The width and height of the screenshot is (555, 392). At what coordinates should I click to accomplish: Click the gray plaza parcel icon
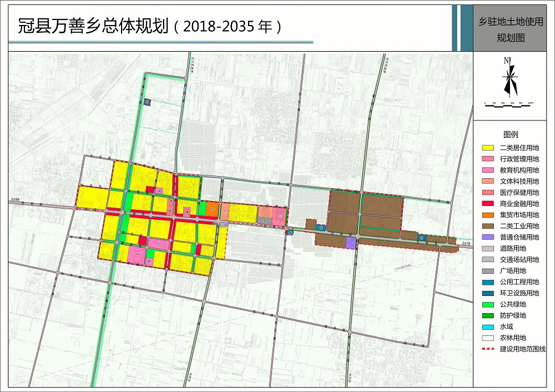(x=265, y=220)
